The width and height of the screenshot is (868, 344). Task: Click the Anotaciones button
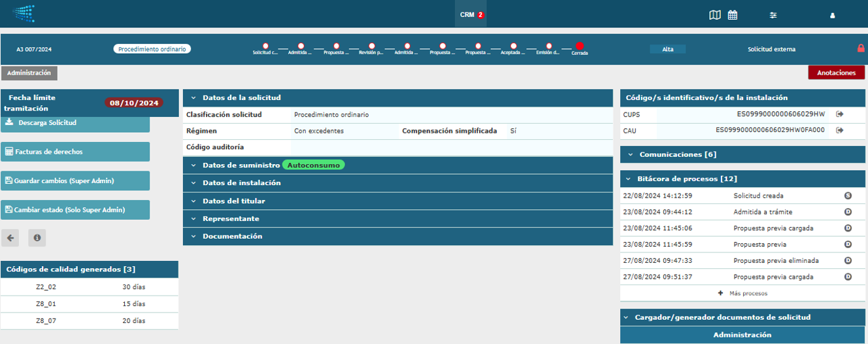point(836,73)
